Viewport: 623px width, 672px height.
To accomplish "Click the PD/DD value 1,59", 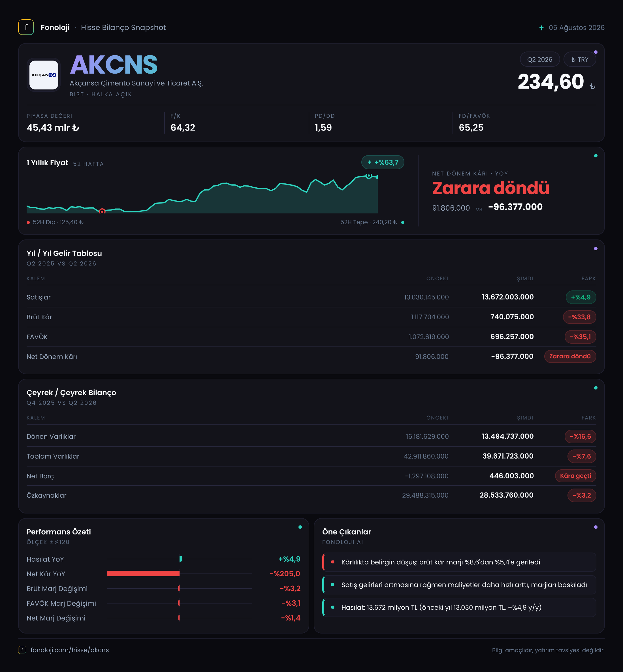I will pos(323,128).
